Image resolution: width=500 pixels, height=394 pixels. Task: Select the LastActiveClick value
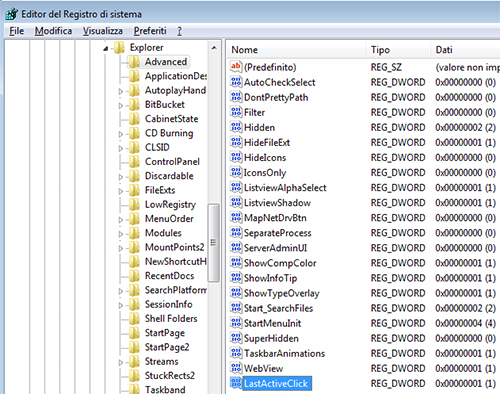tap(276, 383)
